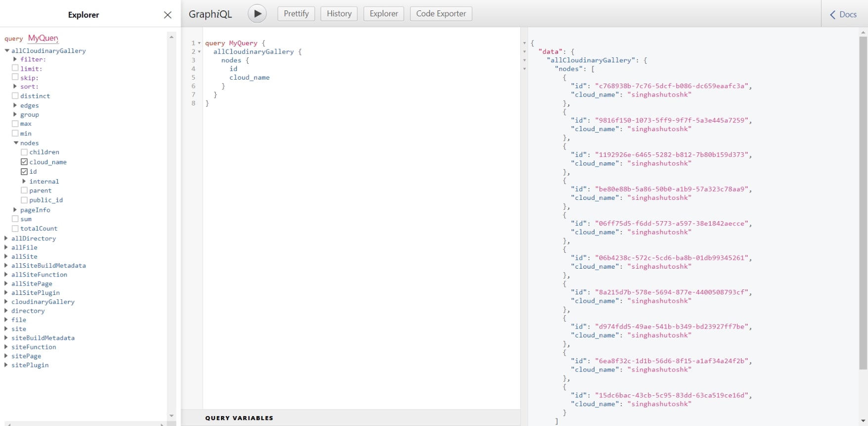Check the public_id field
The width and height of the screenshot is (868, 426).
tap(24, 200)
